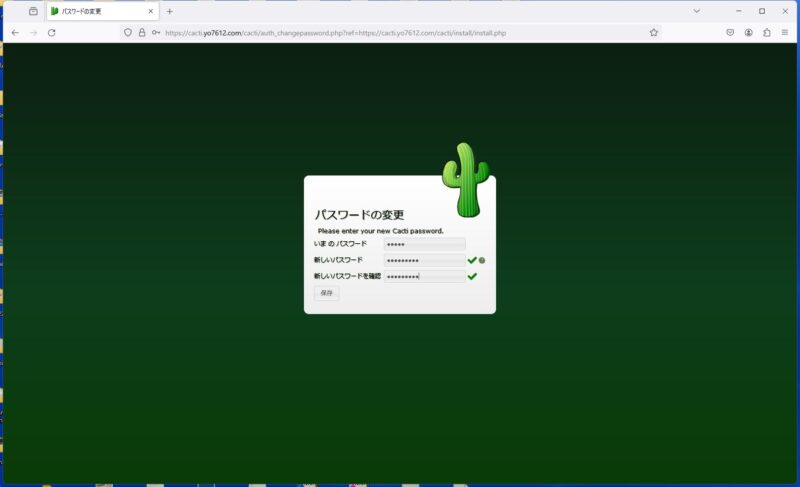Open recent browsing view icon beside tabs
This screenshot has height=487, width=800.
tap(33, 11)
